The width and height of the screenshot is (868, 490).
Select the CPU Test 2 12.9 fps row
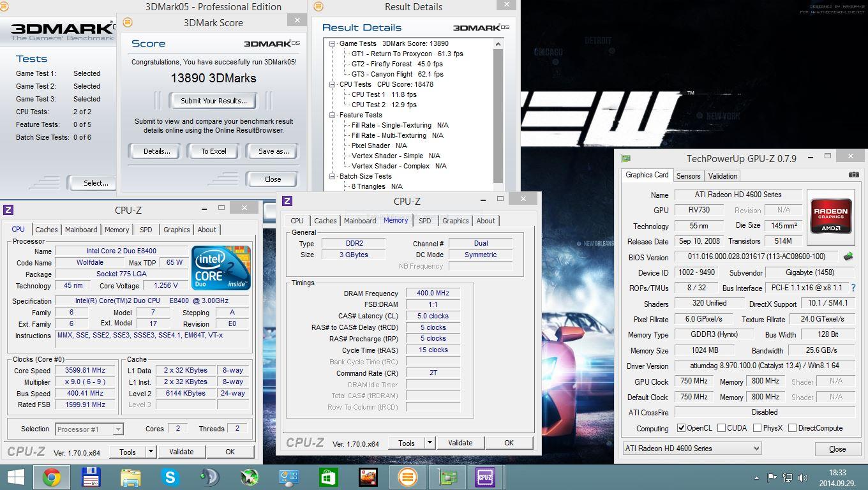tap(384, 105)
